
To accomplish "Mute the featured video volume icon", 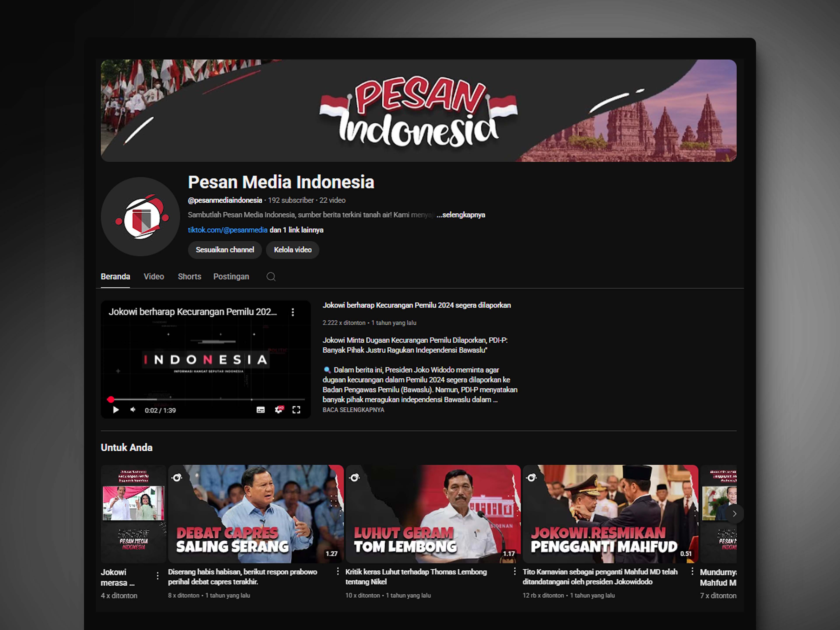I will [x=133, y=410].
